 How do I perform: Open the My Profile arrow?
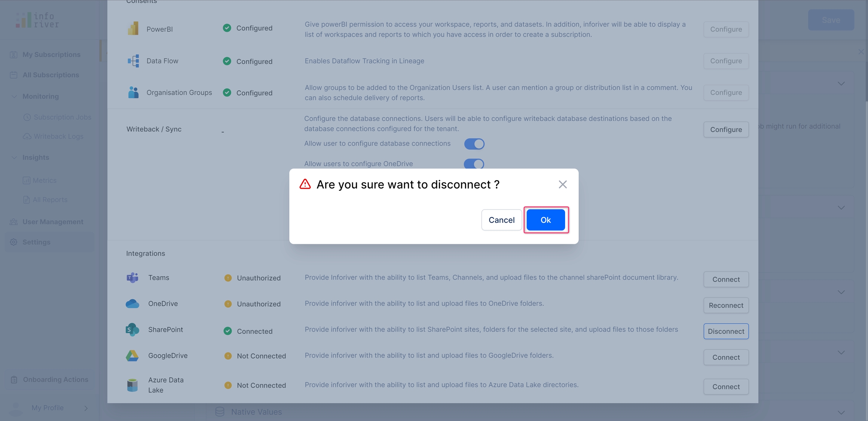point(86,408)
